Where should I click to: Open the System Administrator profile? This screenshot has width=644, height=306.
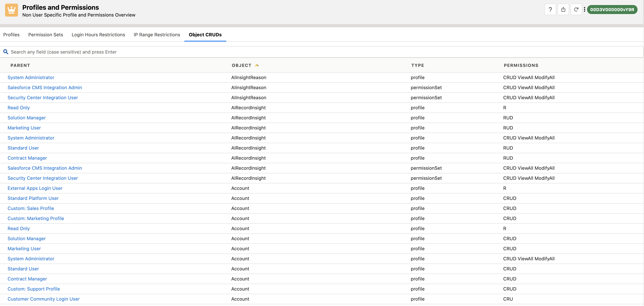click(31, 77)
